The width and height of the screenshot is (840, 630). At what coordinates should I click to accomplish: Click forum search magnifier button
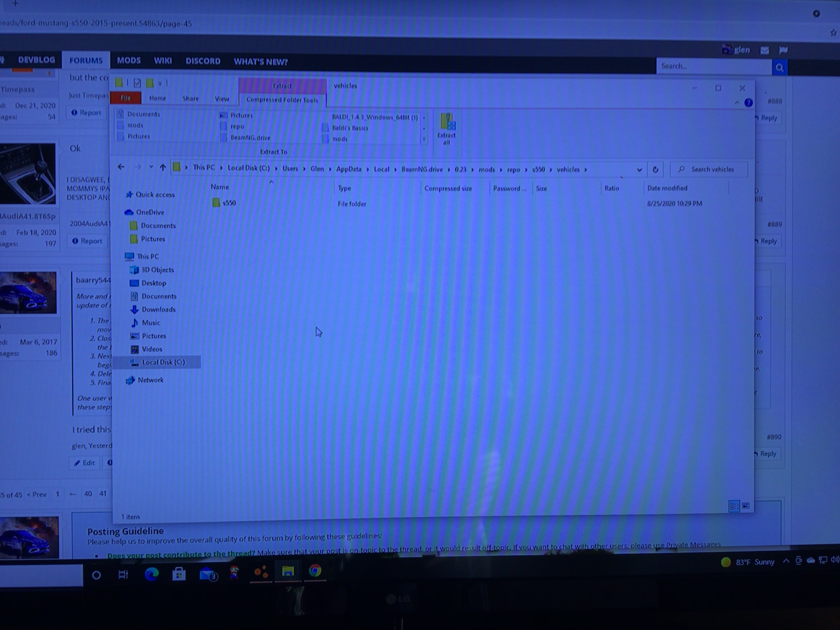[779, 68]
